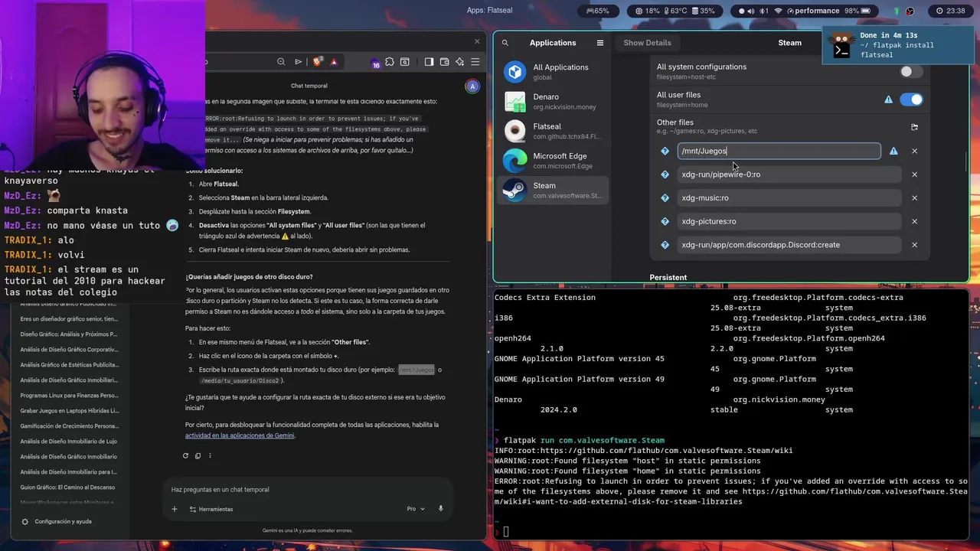Click the regenerate response icon in Gemini

coord(185,455)
